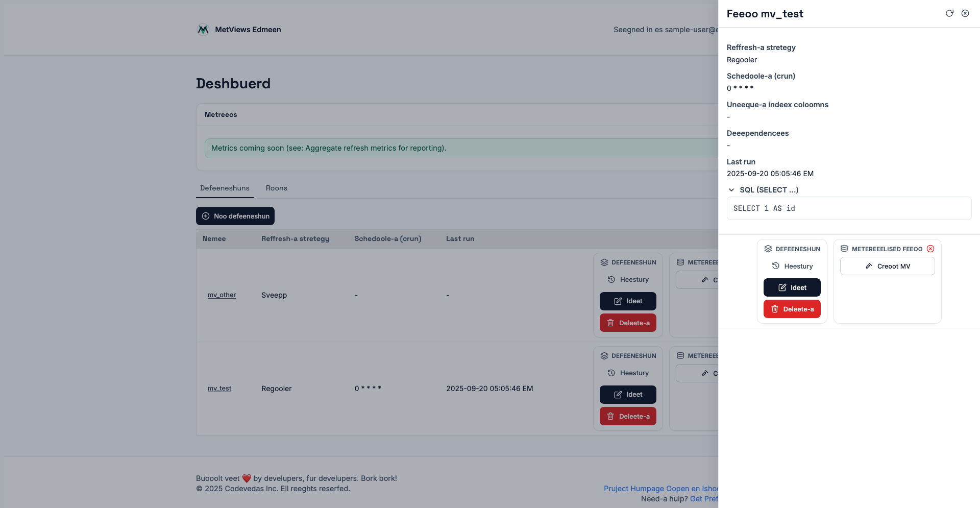Click the MetViews logo icon
980x508 pixels.
(203, 30)
